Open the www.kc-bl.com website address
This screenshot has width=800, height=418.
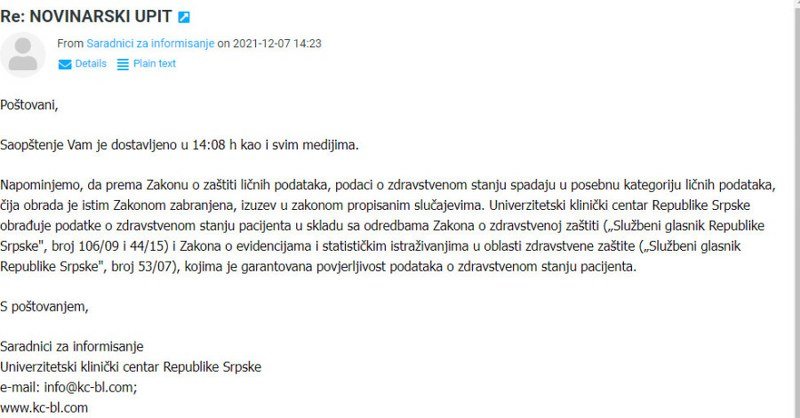44,407
